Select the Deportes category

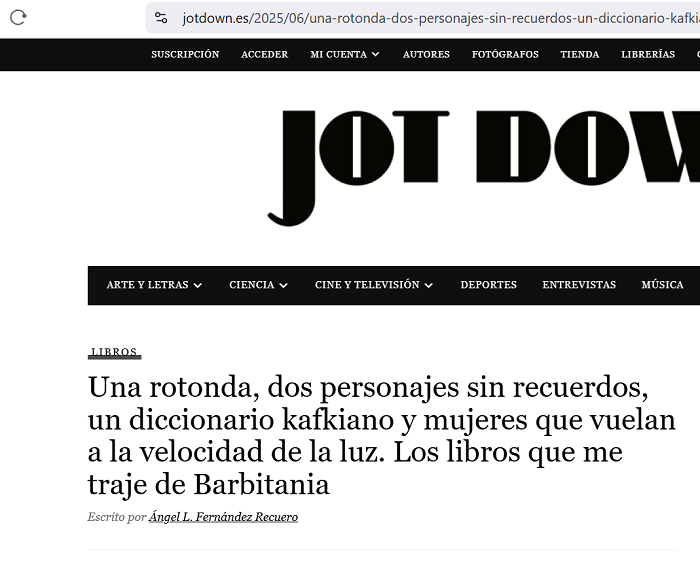(x=488, y=285)
